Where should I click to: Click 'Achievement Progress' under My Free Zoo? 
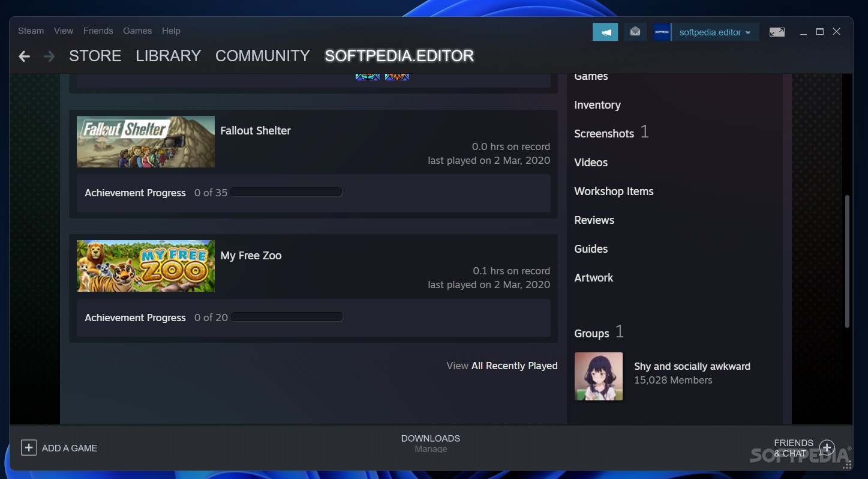coord(135,318)
